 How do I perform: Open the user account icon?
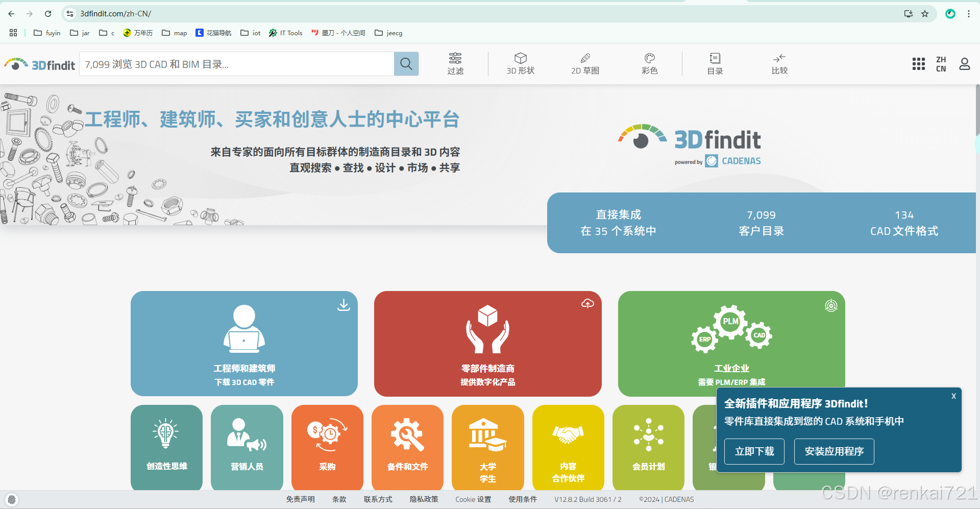[965, 64]
